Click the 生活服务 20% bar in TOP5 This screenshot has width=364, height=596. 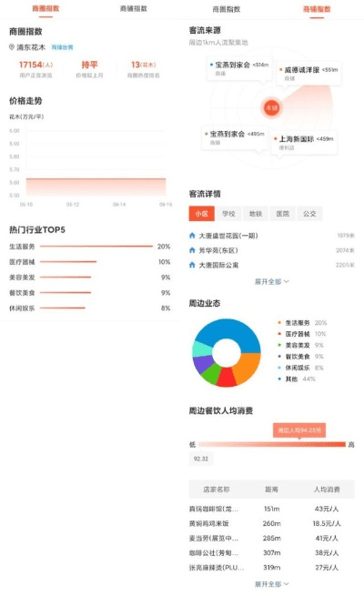pyautogui.click(x=96, y=247)
